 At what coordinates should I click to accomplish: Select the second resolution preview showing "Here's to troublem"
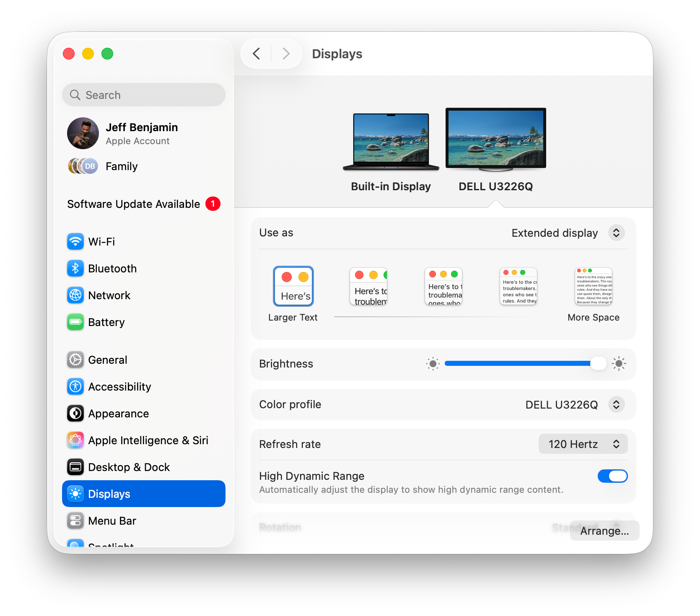click(x=368, y=287)
